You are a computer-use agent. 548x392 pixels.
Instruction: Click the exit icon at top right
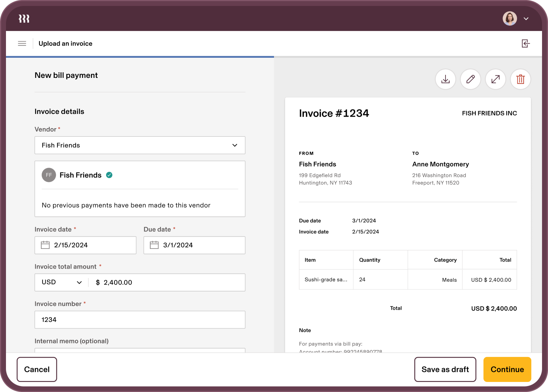[x=526, y=44]
